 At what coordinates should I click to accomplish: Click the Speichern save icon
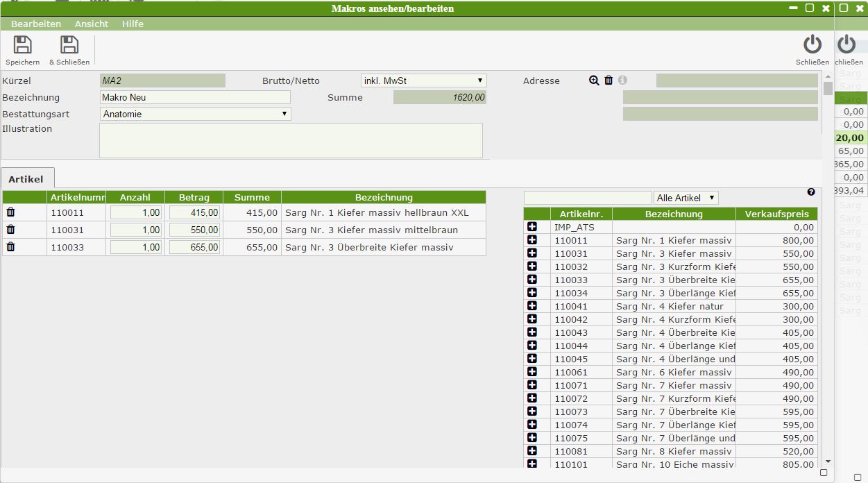[x=23, y=46]
